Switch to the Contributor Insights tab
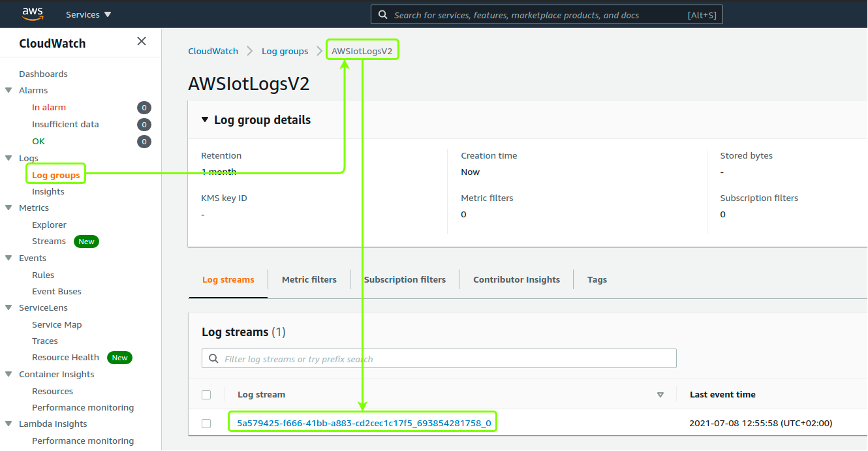This screenshot has width=868, height=451. point(516,279)
